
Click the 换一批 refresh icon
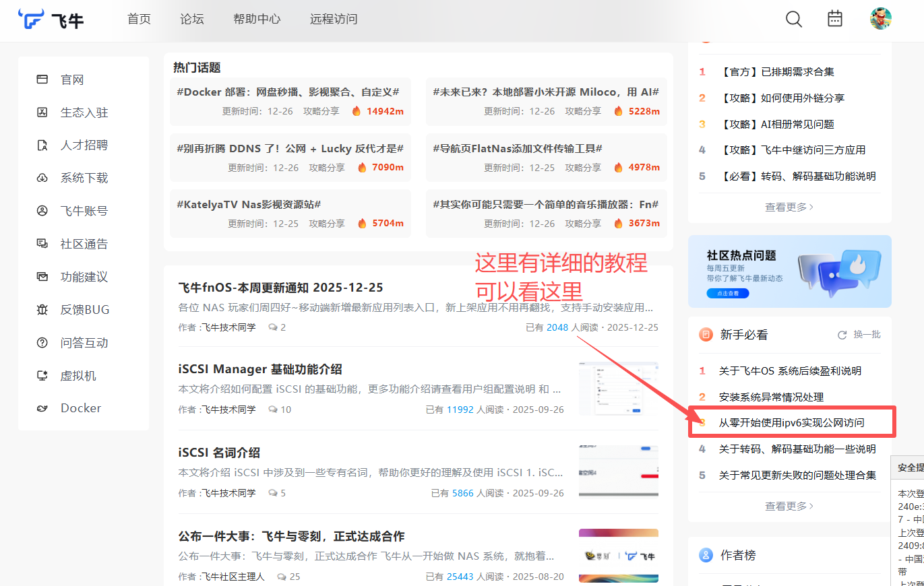tap(842, 335)
